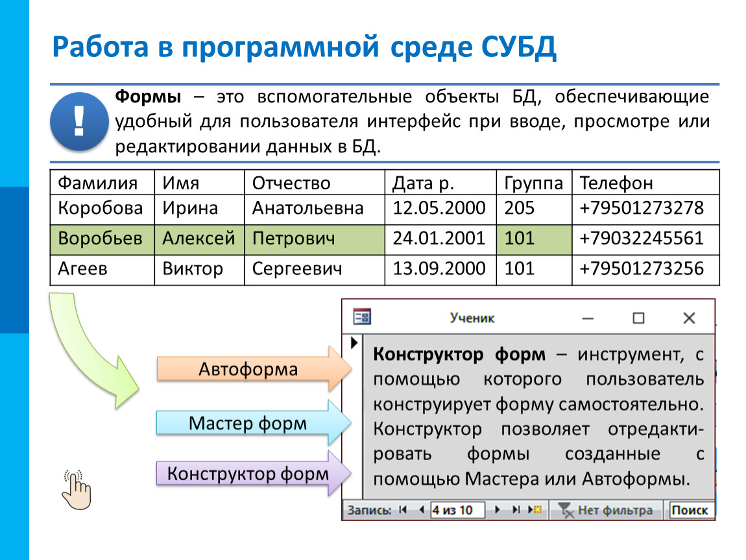This screenshot has height=560, width=746.
Task: Click the Поиск search field
Action: coord(690,510)
